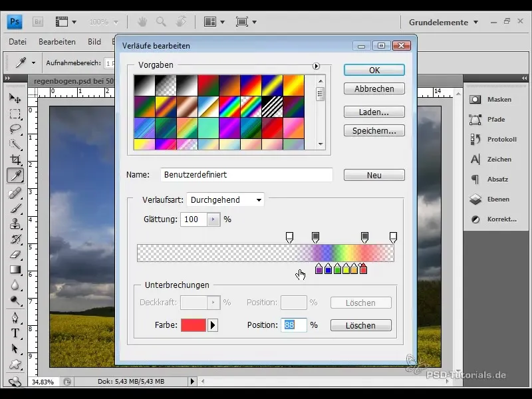Open the Pfade panel
Screen dimensions: 532x399
[x=487, y=120]
